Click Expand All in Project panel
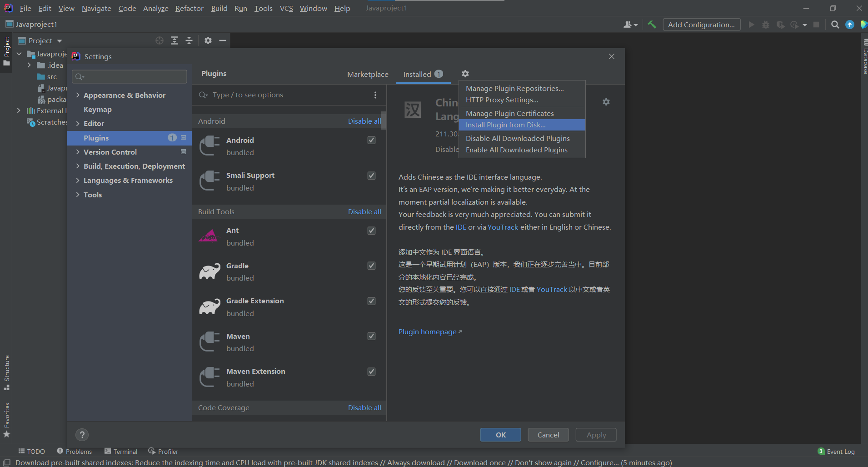The image size is (868, 467). [175, 40]
